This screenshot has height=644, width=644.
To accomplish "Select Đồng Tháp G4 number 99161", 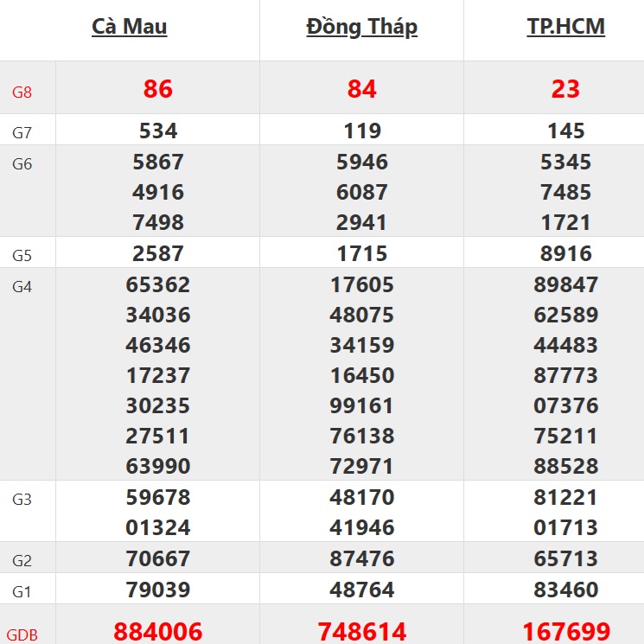I will (361, 405).
